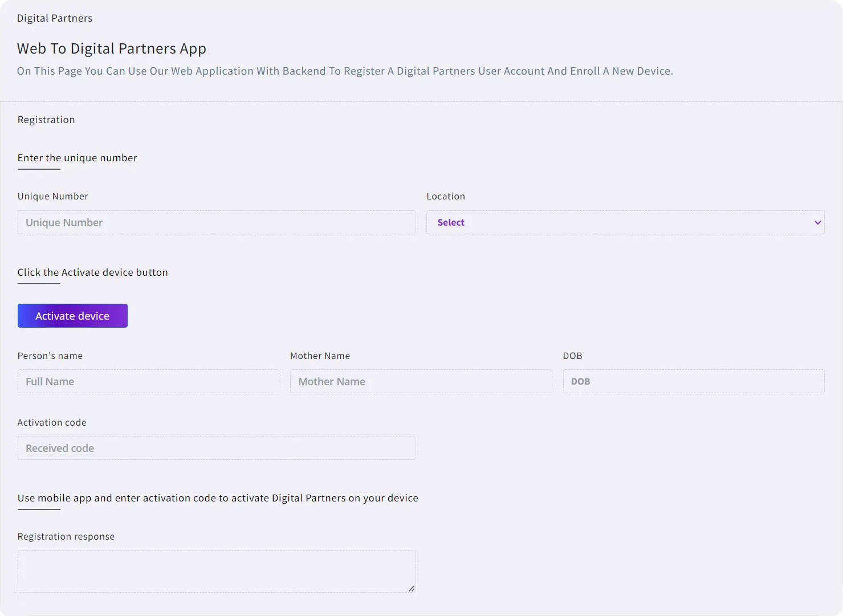Select the DOB date field
This screenshot has height=616, width=843.
693,382
